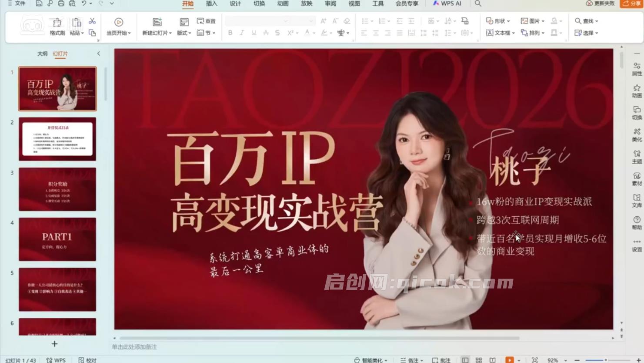Click the WPS AI button

pos(447,3)
